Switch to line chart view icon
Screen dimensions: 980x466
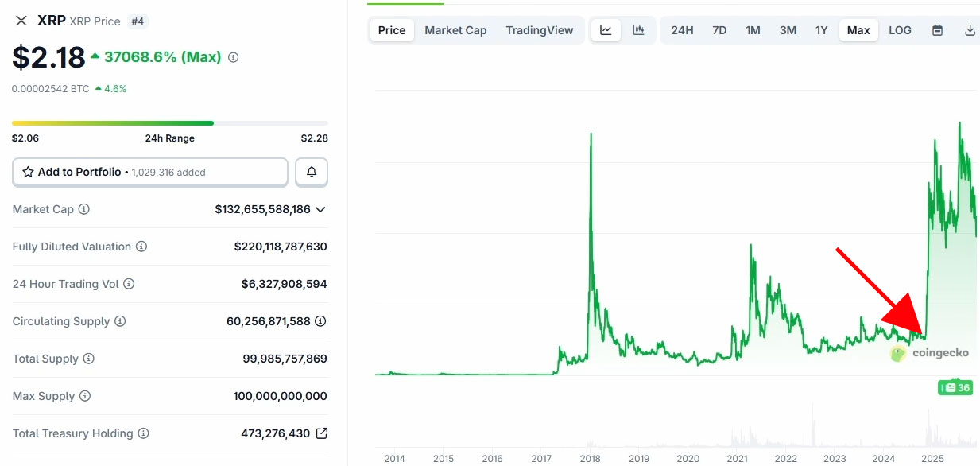(x=606, y=30)
